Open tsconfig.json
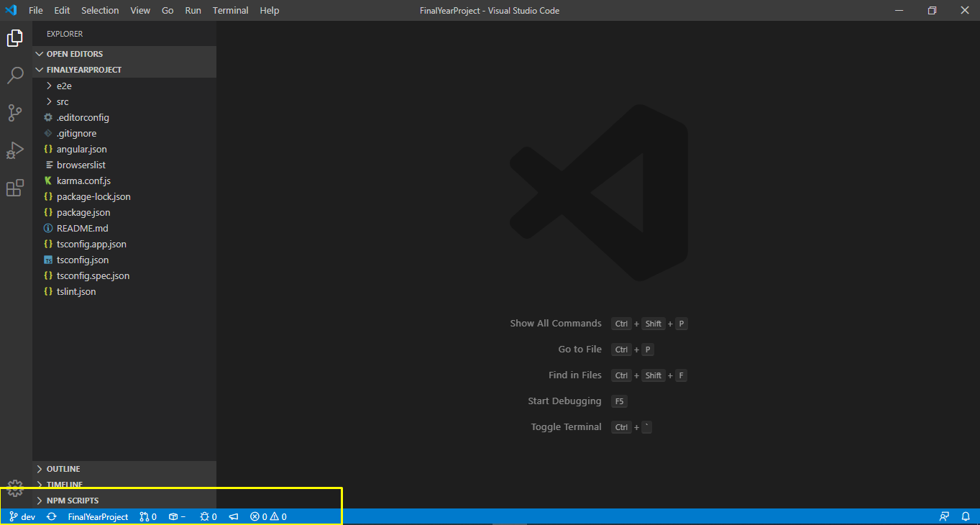Image resolution: width=980 pixels, height=525 pixels. coord(124,260)
